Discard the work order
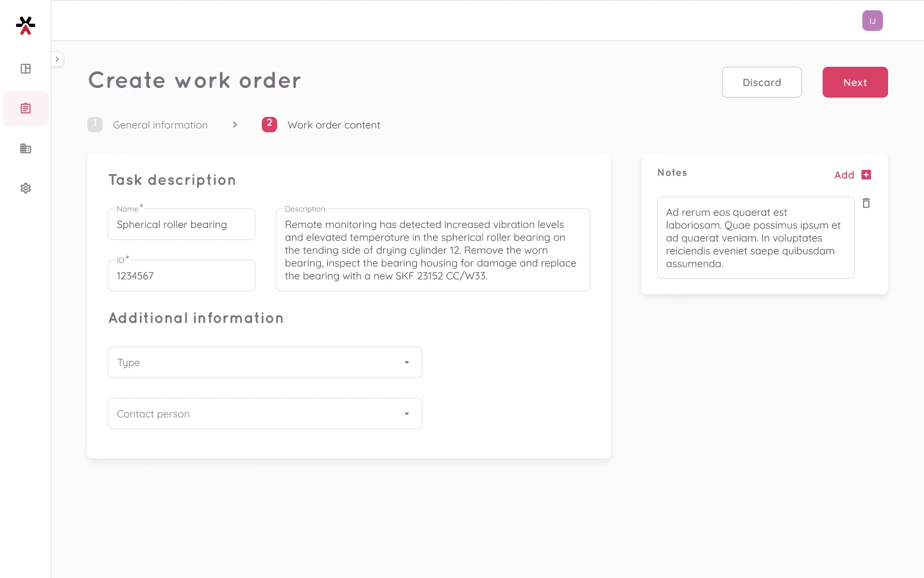 762,82
